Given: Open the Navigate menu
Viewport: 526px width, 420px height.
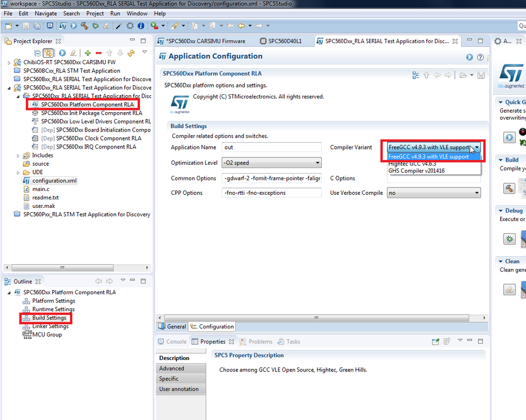Looking at the screenshot, I should pyautogui.click(x=46, y=13).
